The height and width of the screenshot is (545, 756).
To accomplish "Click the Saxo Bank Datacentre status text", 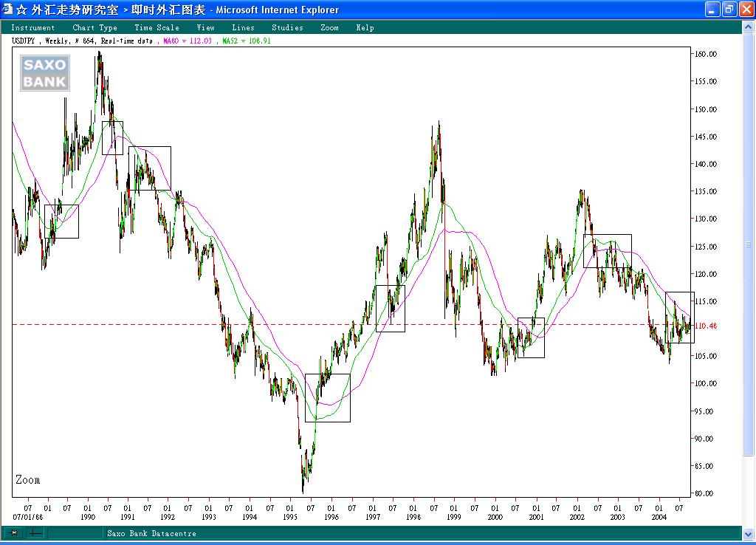I will click(x=152, y=533).
